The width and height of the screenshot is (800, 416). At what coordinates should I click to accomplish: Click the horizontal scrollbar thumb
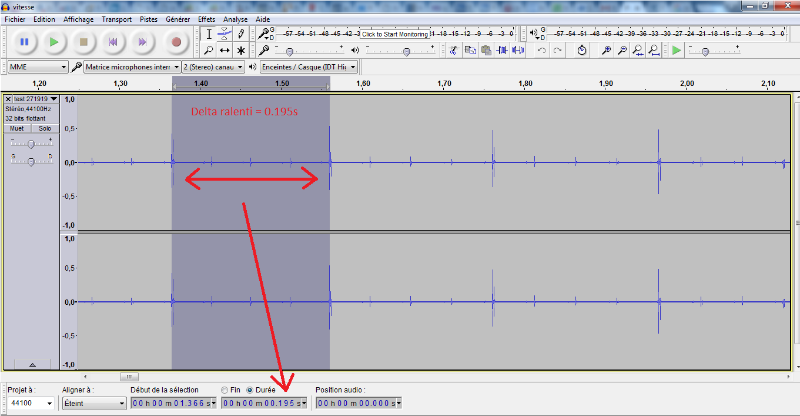coord(129,377)
